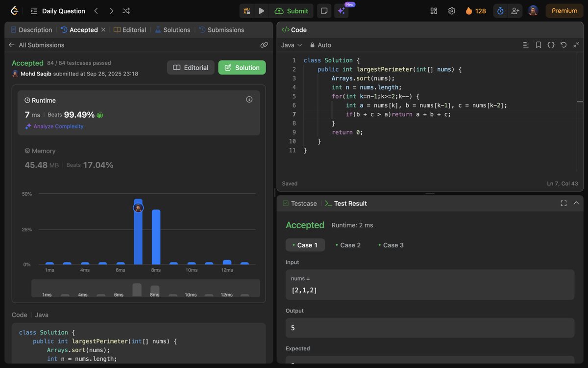Open the AI sparkle assistant icon
The height and width of the screenshot is (368, 588).
342,11
